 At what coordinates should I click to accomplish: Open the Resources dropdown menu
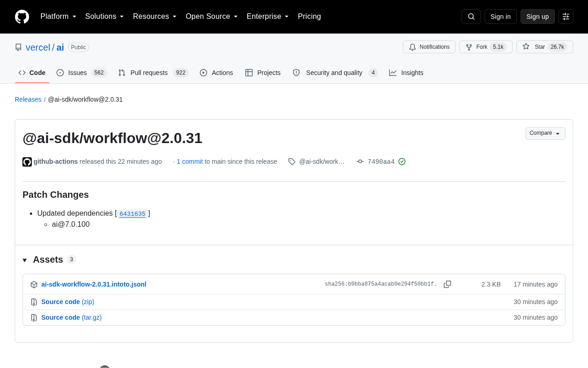point(155,17)
